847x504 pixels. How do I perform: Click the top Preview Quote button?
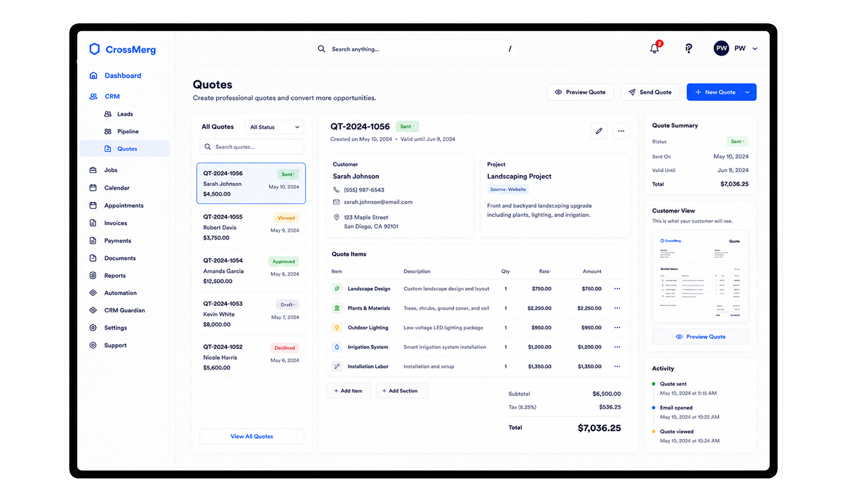580,92
